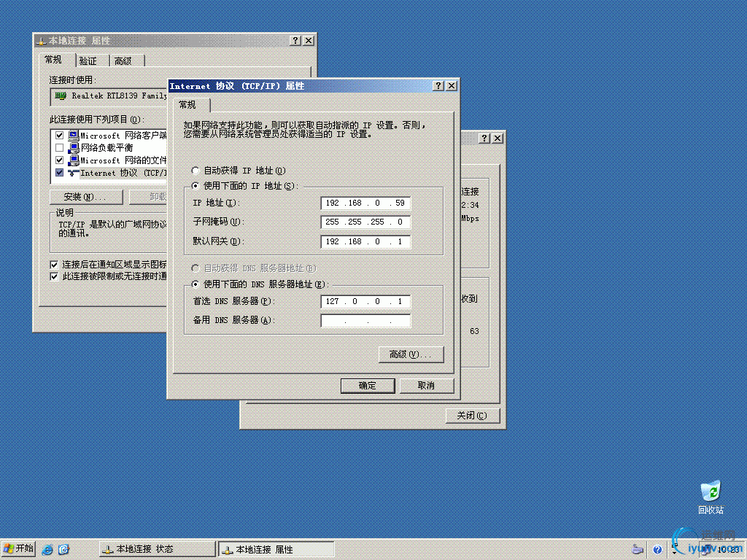Cancel the TCP/IP dialog with 取消

click(426, 386)
